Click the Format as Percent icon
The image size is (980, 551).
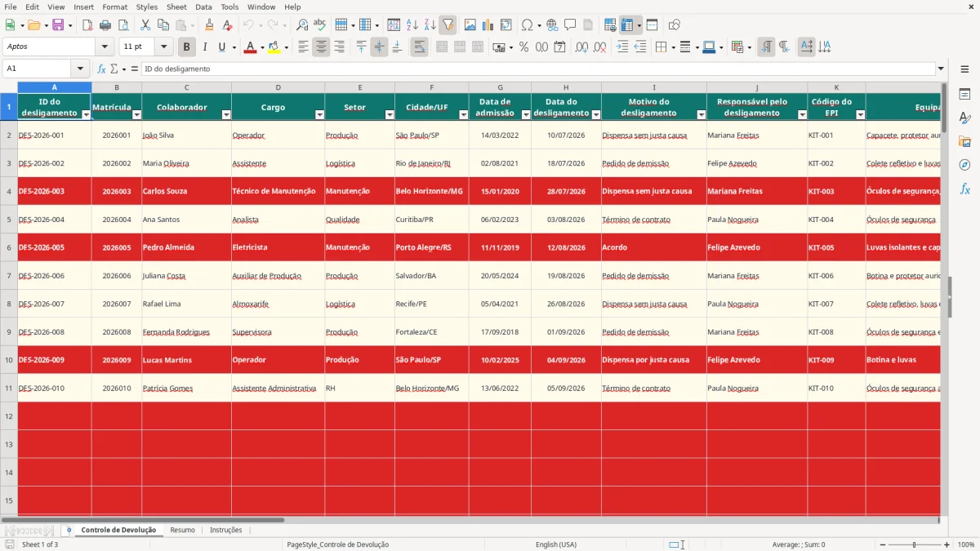[523, 47]
